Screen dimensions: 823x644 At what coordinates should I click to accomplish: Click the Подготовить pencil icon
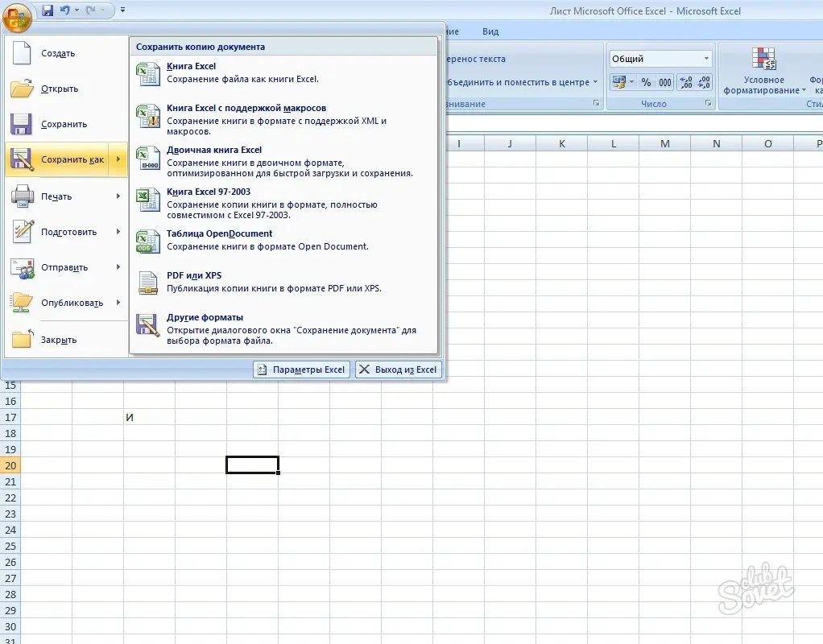(23, 232)
